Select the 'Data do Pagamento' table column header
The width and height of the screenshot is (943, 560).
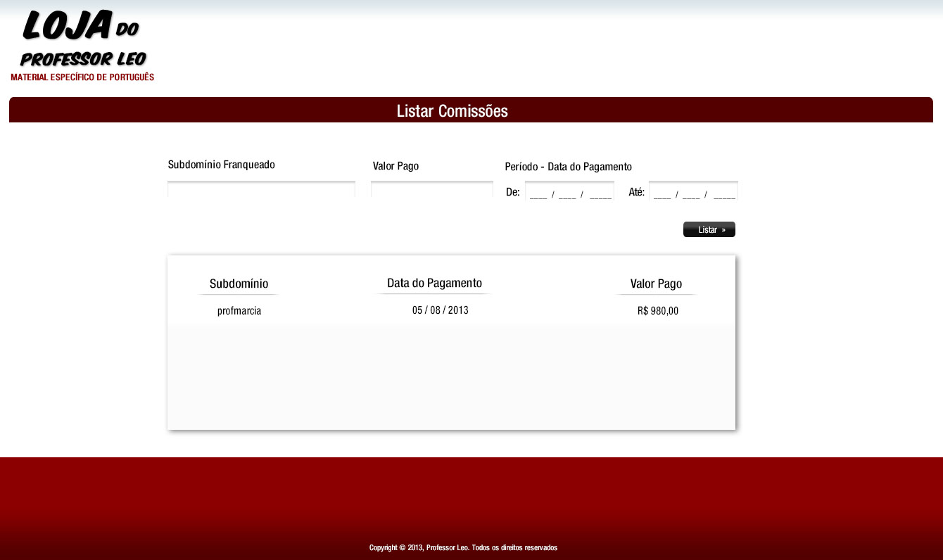[434, 283]
